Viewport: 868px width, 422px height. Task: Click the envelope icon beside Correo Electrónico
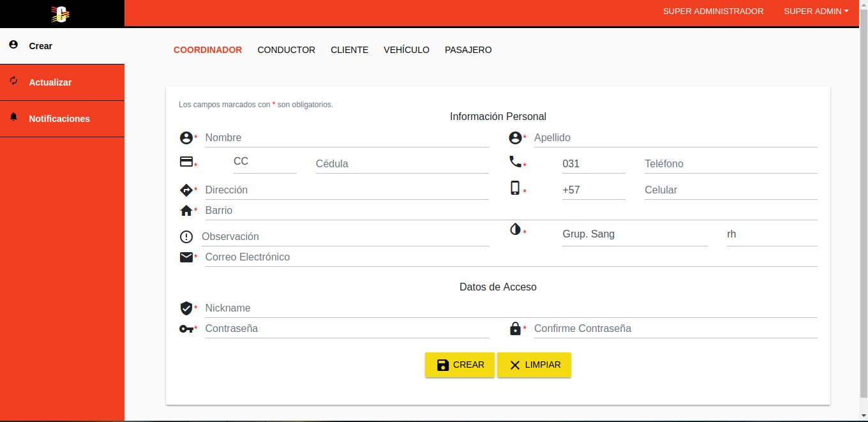[186, 257]
